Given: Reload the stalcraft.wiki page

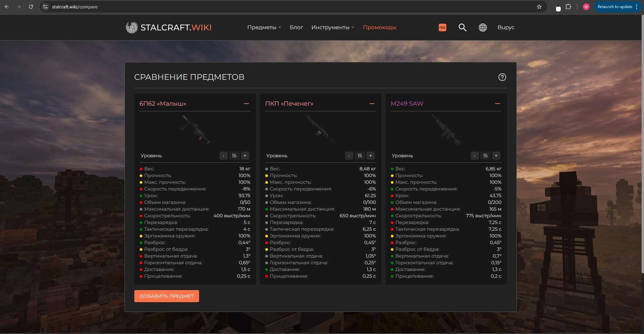Looking at the screenshot, I should click(31, 7).
